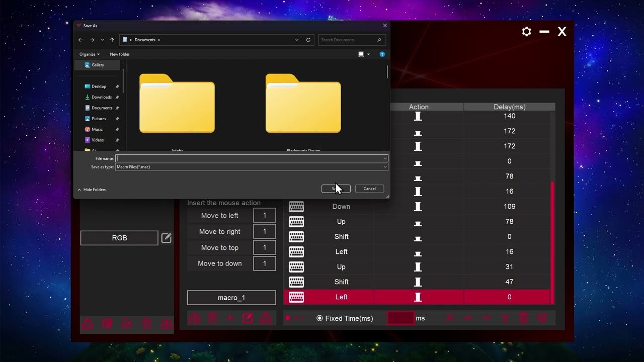The image size is (644, 362).
Task: Open help in Save As dialog
Action: point(382,54)
